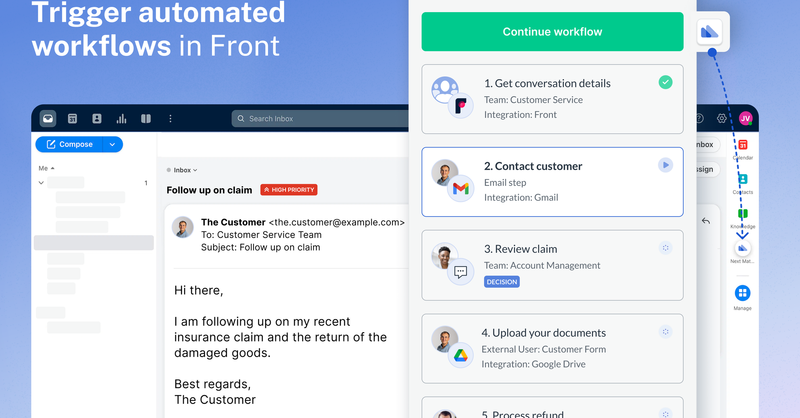Open the analytics bar chart icon
This screenshot has height=418, width=800.
pyautogui.click(x=121, y=118)
